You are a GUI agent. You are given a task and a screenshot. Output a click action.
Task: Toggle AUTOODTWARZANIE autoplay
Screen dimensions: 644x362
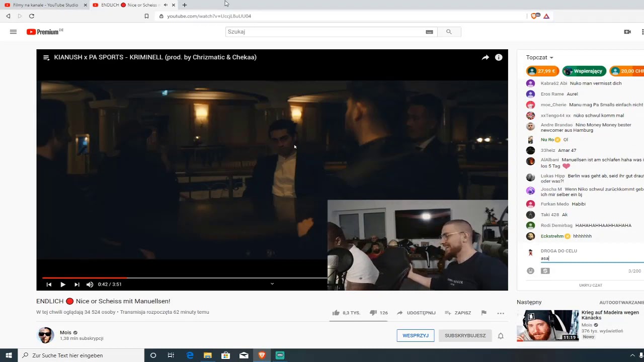(621, 303)
